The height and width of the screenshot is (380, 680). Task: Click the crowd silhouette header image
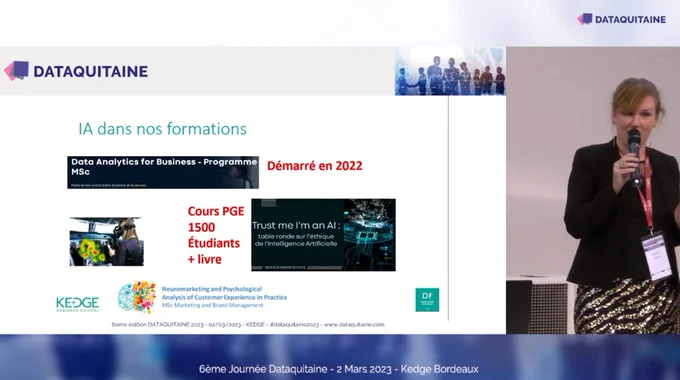(x=450, y=71)
